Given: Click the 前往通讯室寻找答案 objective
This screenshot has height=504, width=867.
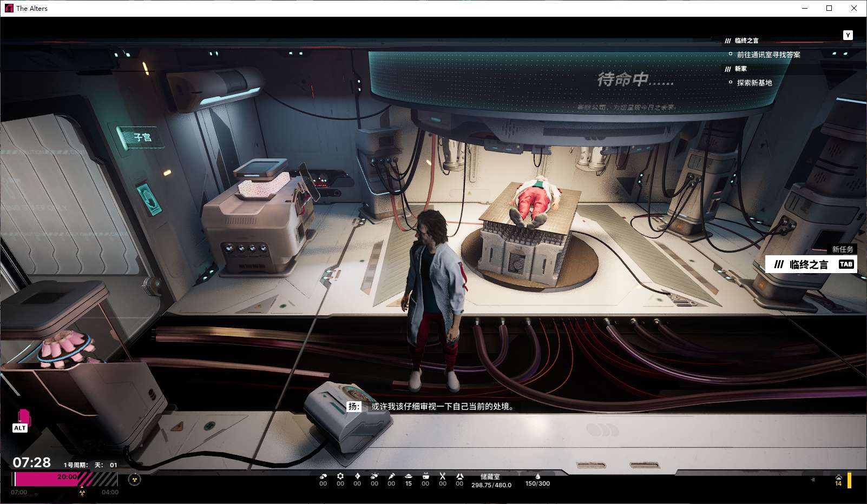Looking at the screenshot, I should [x=769, y=55].
